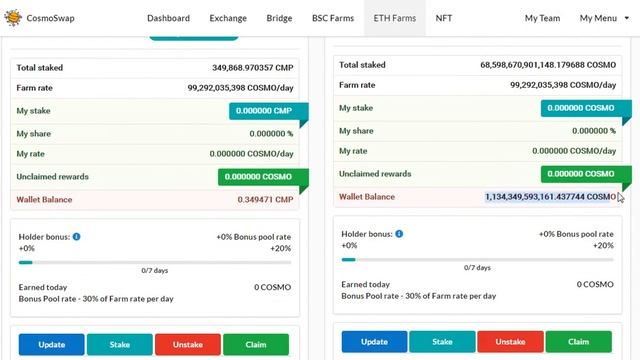Click the 349,868.970357 CMP total staked value

point(253,68)
